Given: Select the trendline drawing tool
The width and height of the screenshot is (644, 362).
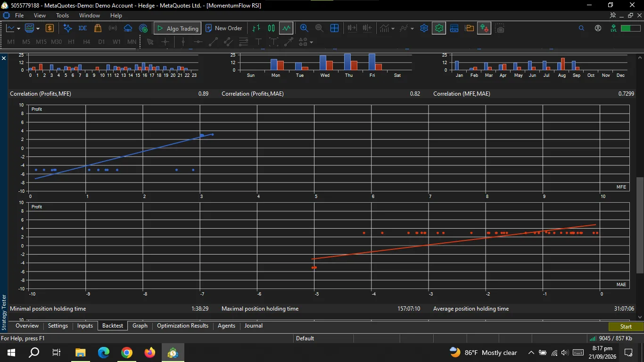Looking at the screenshot, I should [213, 42].
